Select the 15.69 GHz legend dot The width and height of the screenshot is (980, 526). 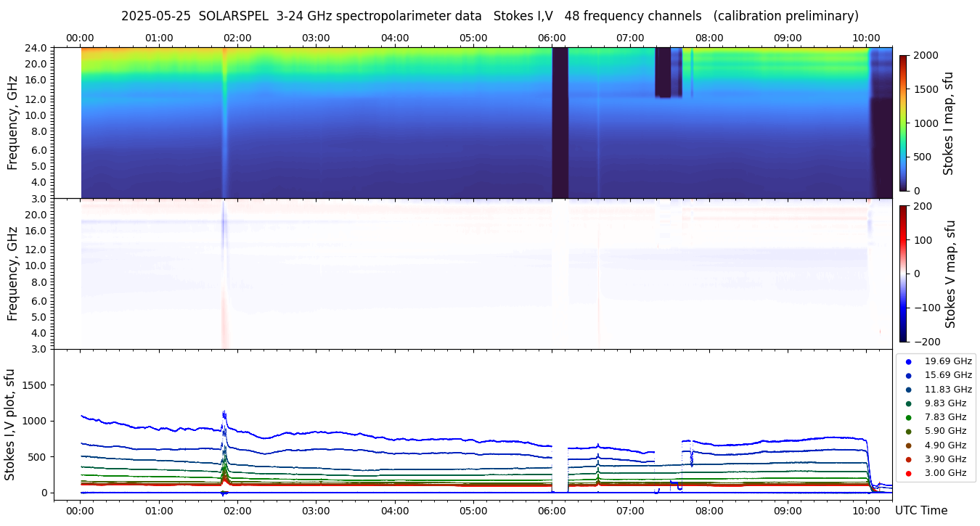click(x=908, y=376)
